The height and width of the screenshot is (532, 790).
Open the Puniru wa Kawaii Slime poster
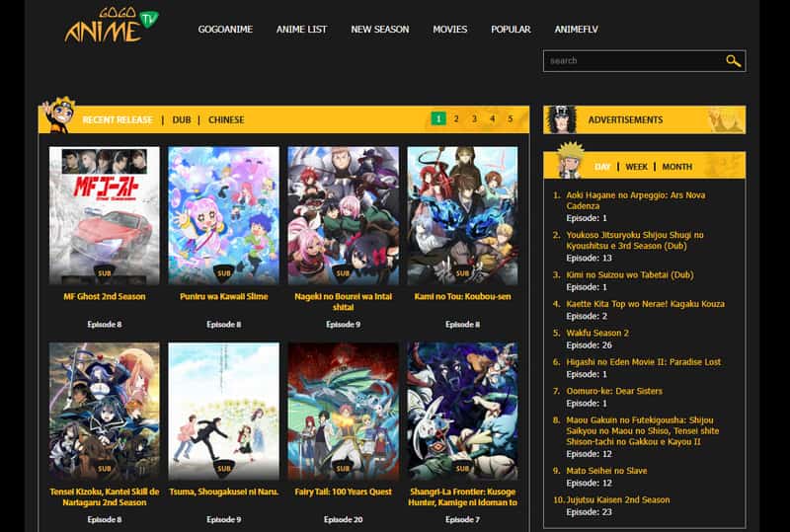224,215
